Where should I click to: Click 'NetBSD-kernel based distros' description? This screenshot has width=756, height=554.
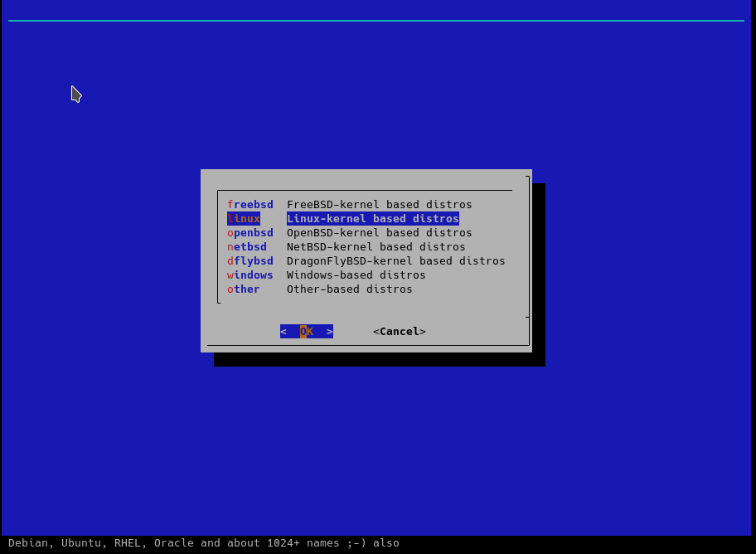[376, 246]
